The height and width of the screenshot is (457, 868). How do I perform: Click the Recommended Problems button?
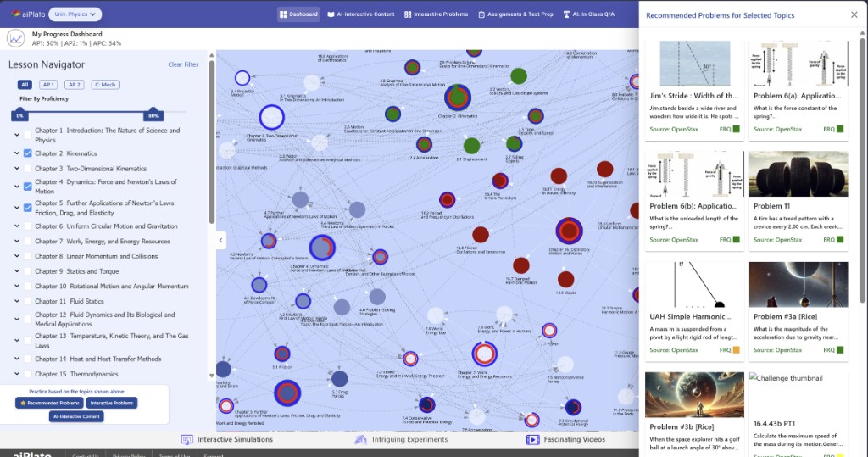(x=50, y=404)
